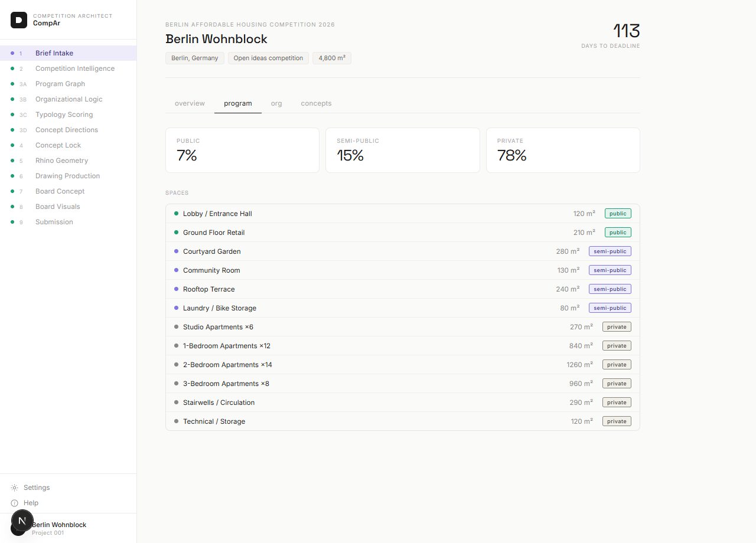
Task: Click the Open ideas competition tag
Action: [x=268, y=58]
